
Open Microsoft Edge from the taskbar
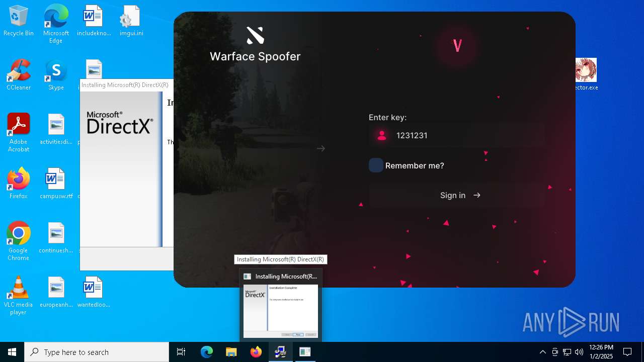pos(207,352)
